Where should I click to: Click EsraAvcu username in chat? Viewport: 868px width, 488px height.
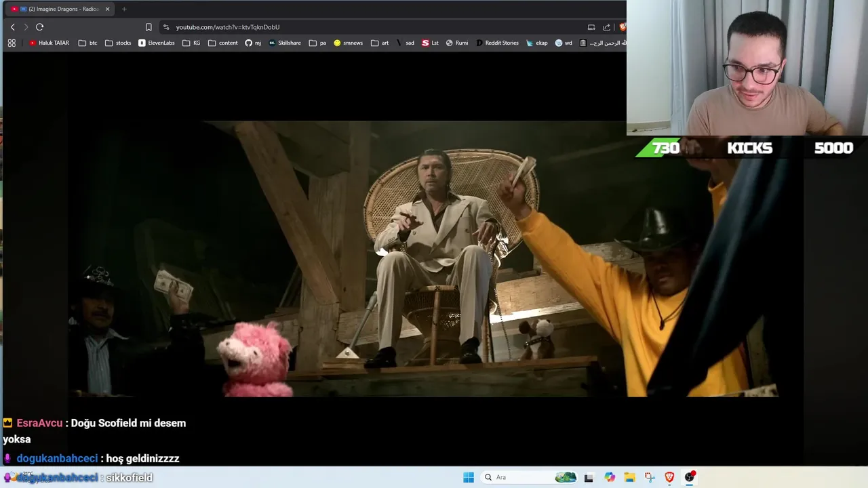click(39, 423)
